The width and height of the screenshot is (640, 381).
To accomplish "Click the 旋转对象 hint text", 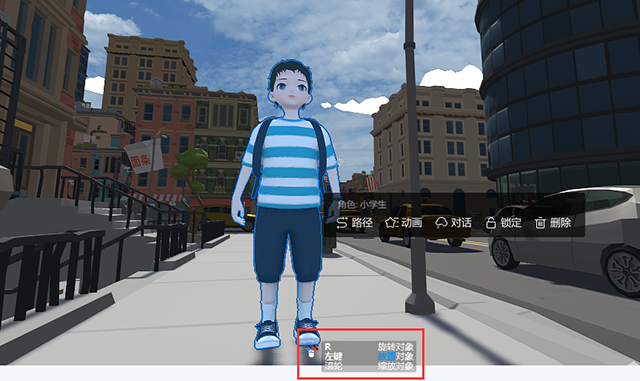I will [396, 347].
